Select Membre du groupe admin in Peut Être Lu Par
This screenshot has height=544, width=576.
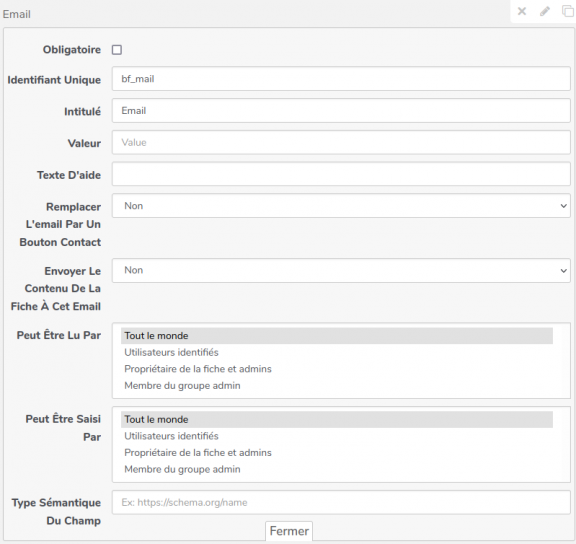pyautogui.click(x=336, y=386)
